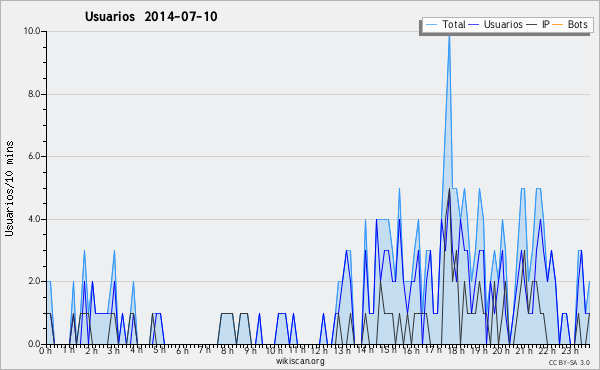Click the x-axis label '8 h'

[227, 351]
